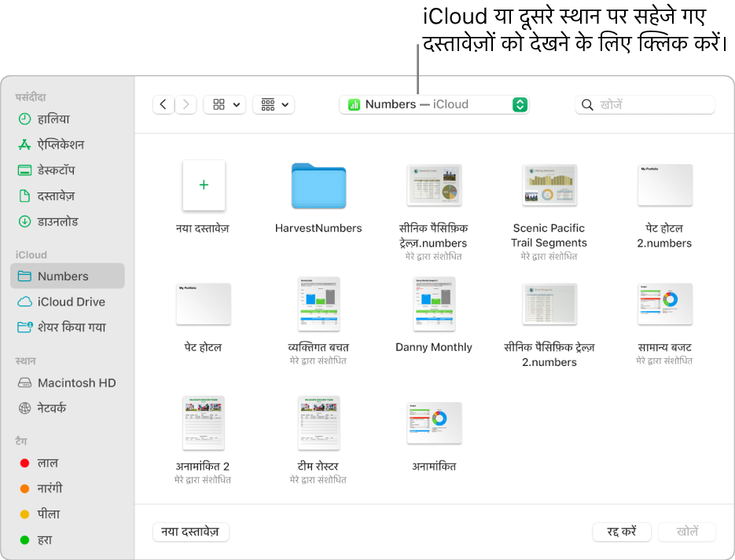Click the सामान्य बजट file name
The image size is (735, 560).
(x=665, y=347)
